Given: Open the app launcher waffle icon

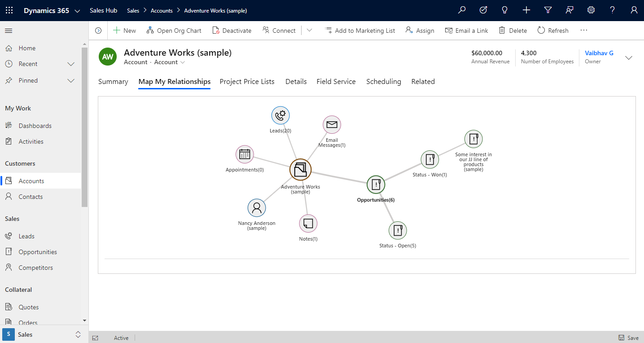Looking at the screenshot, I should (9, 10).
